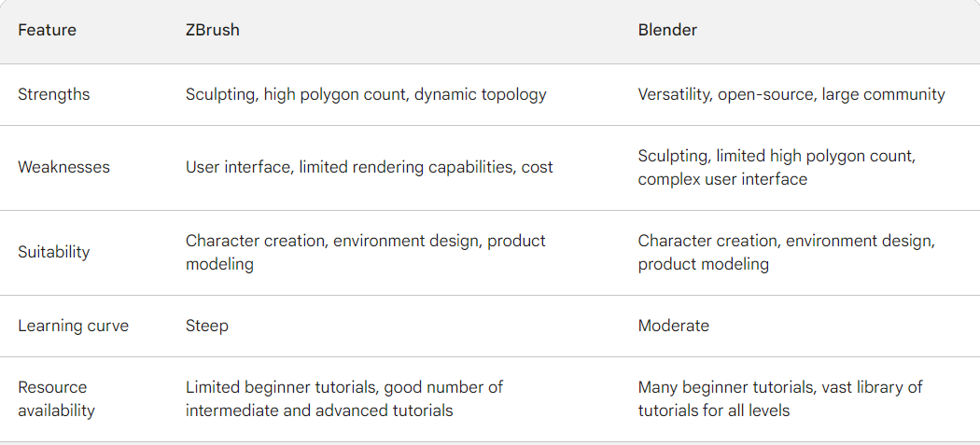Click ZBrush strengths cell about sculpting
980x445 pixels.
(366, 94)
